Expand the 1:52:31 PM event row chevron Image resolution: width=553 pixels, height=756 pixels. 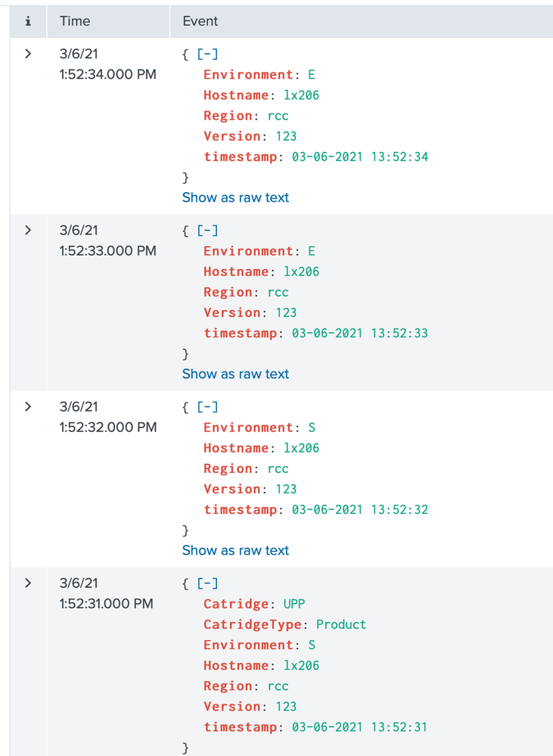(x=28, y=583)
